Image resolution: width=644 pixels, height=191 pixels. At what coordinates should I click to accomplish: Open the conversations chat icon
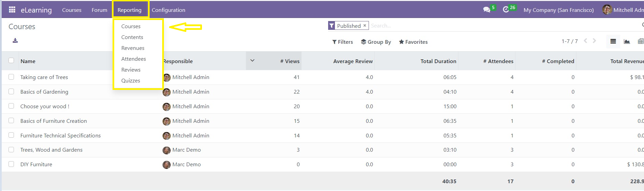(x=487, y=9)
